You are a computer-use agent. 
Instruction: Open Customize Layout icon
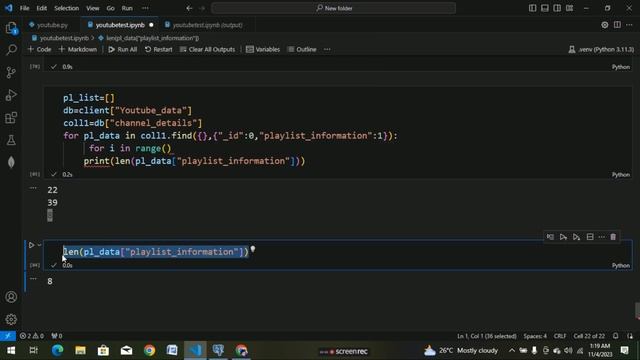pyautogui.click(x=569, y=8)
